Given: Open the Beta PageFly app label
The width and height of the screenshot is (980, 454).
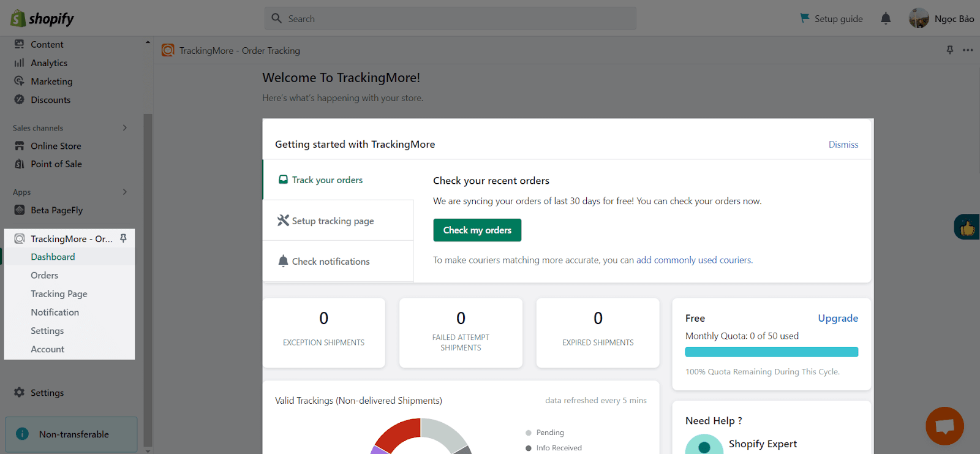Looking at the screenshot, I should [x=57, y=210].
